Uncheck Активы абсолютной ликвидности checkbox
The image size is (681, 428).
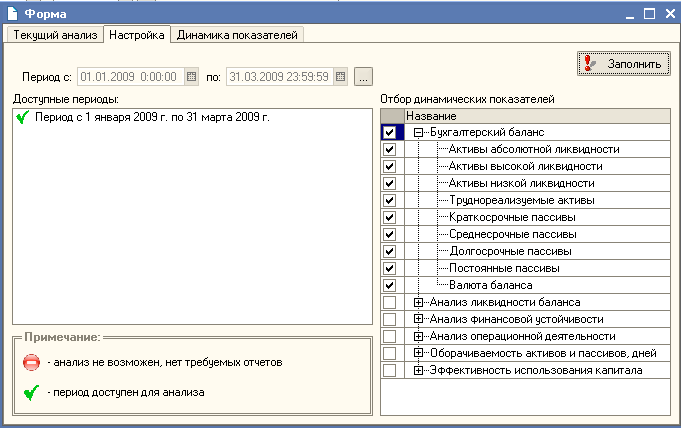(x=390, y=149)
